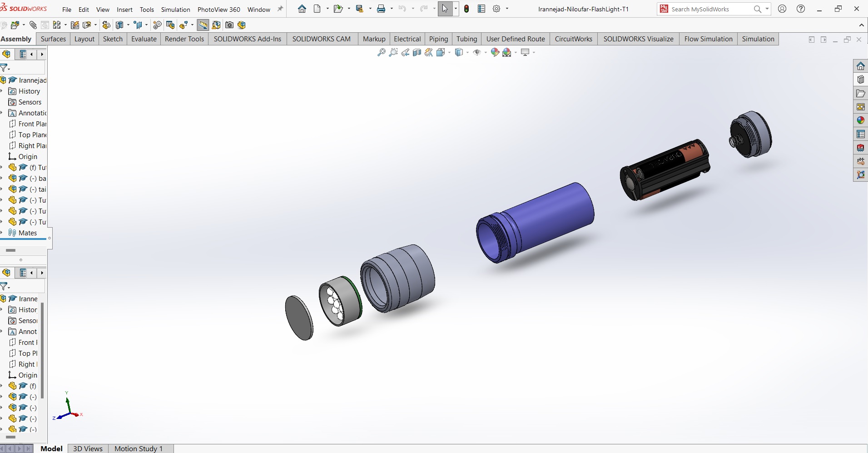Viewport: 868px width, 453px height.
Task: Open the Appearances tab in task pane
Action: click(860, 120)
